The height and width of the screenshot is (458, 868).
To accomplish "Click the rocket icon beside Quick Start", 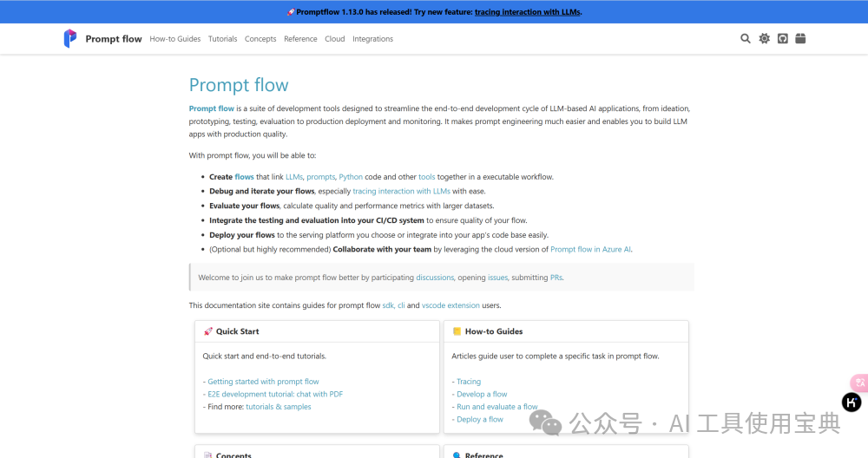I will [x=208, y=331].
